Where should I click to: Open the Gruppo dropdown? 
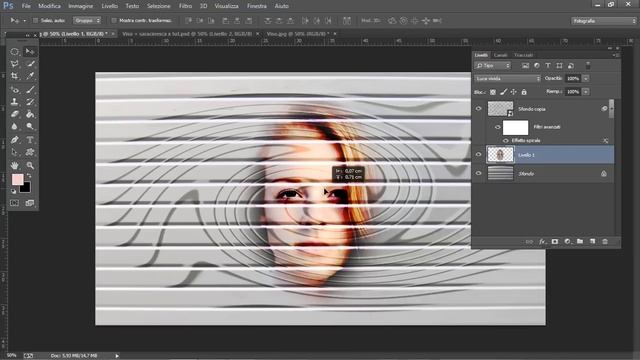tap(87, 20)
